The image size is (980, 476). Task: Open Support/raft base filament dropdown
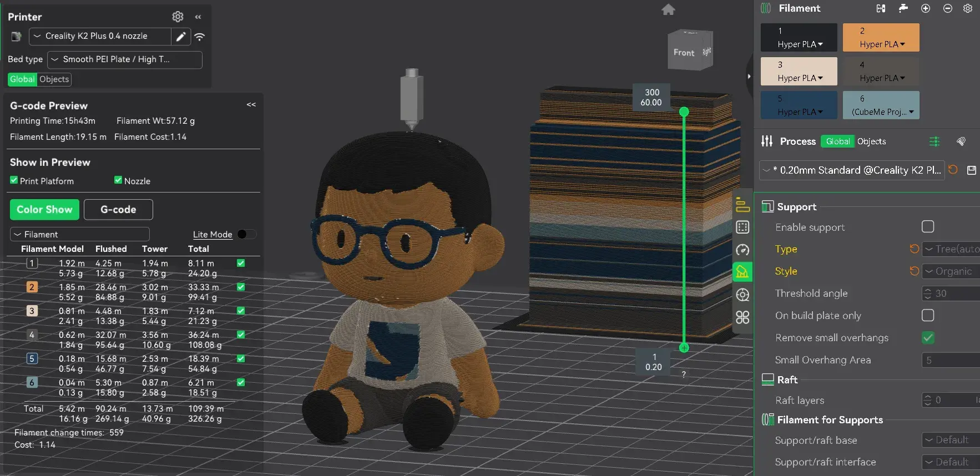951,440
